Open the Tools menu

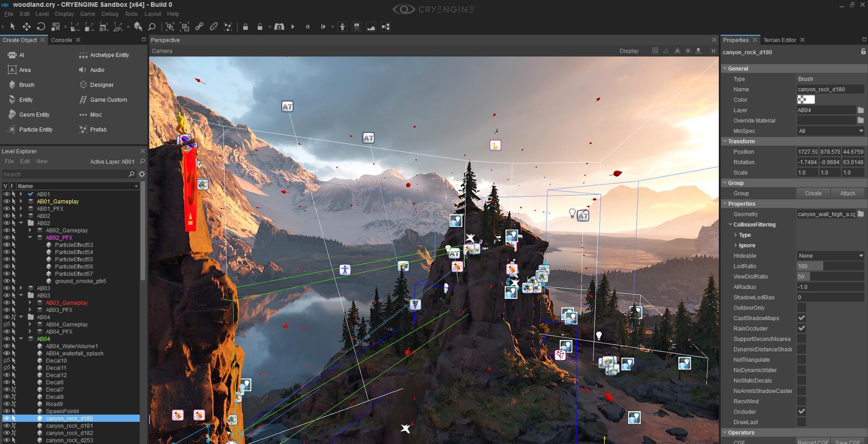[x=131, y=14]
